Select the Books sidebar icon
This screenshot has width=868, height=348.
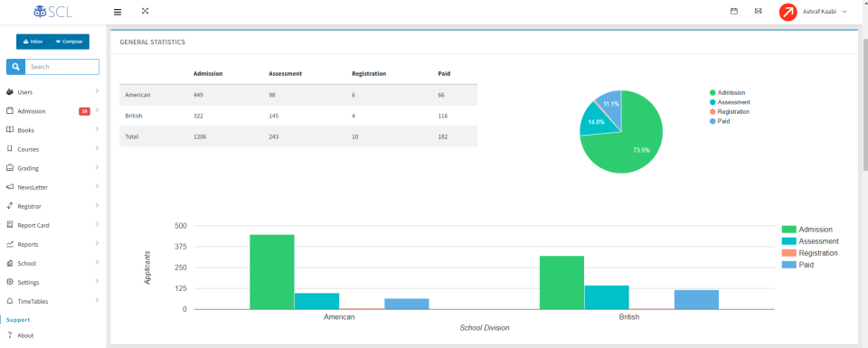(9, 130)
